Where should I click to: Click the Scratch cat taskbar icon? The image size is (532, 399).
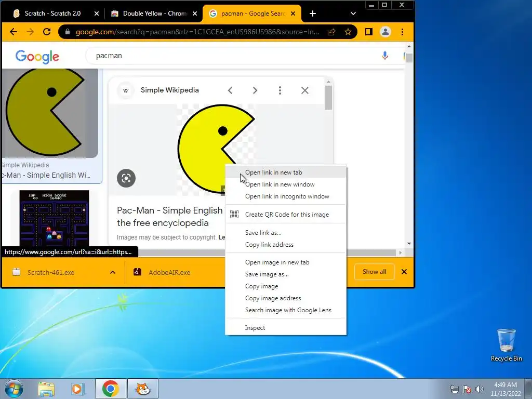click(x=143, y=389)
